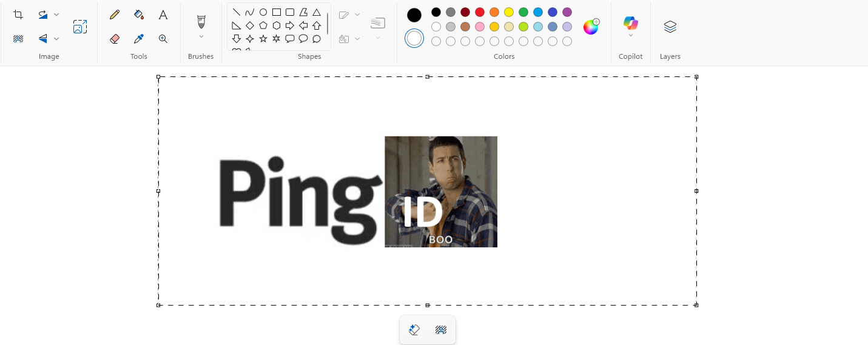Viewport: 868px width, 345px height.
Task: Select the black Color 1 circle
Action: click(x=414, y=15)
